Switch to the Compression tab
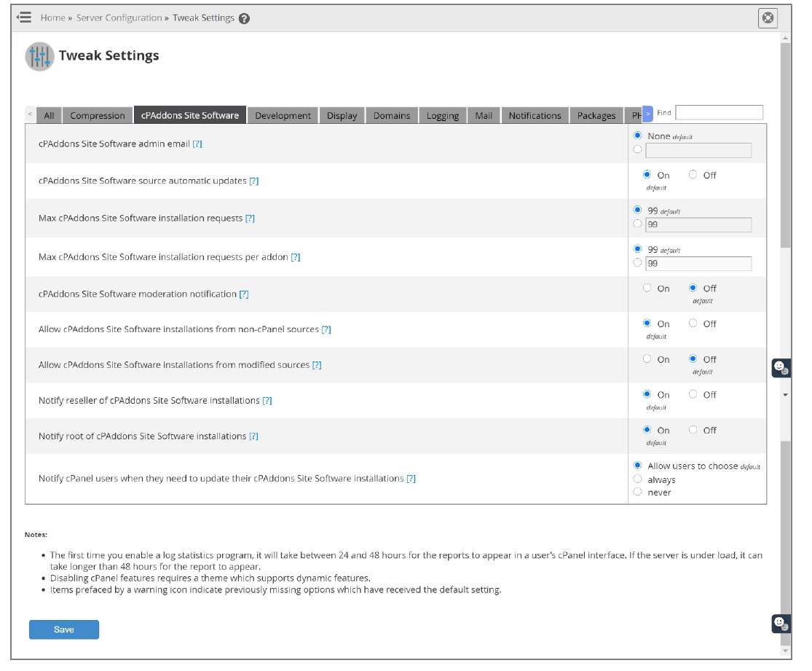This screenshot has width=812, height=671. pyautogui.click(x=98, y=116)
